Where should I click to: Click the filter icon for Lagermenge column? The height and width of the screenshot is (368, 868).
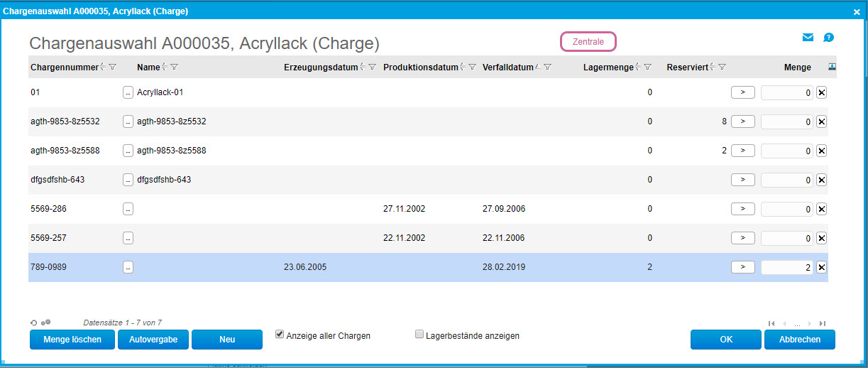point(648,67)
